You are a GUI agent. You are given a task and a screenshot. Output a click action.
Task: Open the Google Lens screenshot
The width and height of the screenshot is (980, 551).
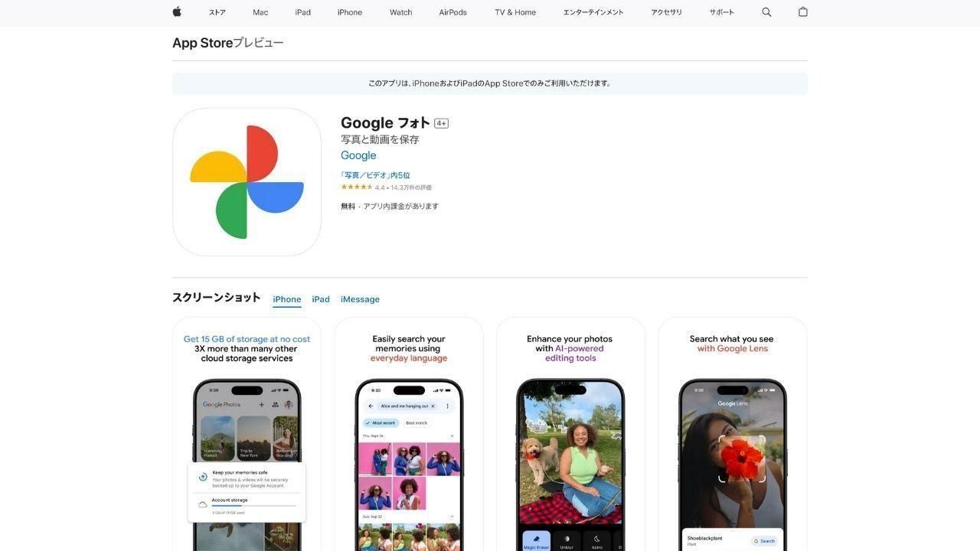click(733, 434)
